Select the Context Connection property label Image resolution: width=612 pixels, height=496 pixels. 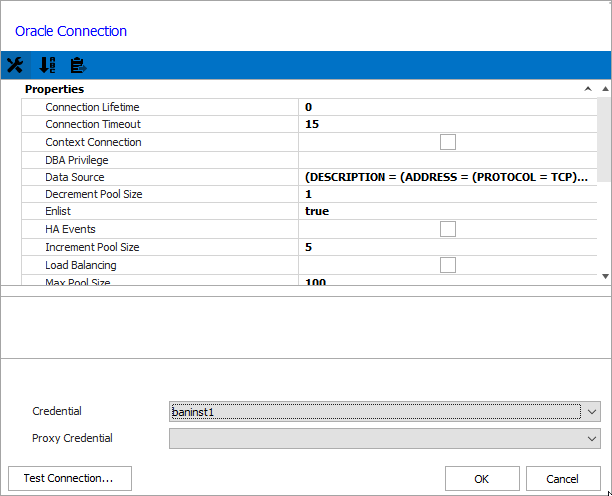[93, 142]
